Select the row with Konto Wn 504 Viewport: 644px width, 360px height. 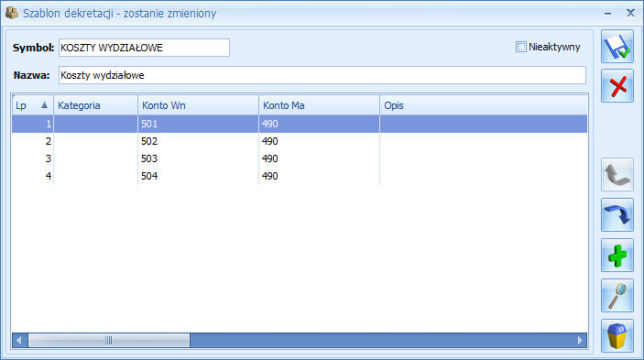pyautogui.click(x=300, y=176)
